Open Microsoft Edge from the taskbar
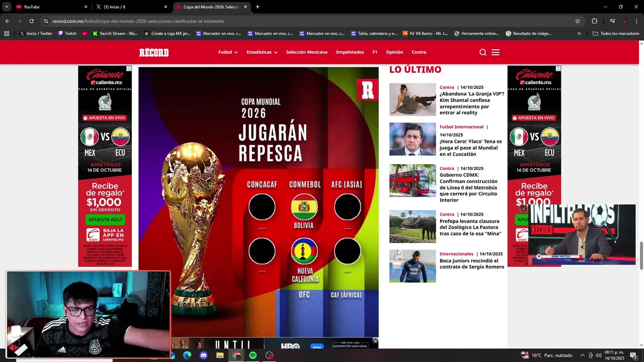 pos(187,355)
